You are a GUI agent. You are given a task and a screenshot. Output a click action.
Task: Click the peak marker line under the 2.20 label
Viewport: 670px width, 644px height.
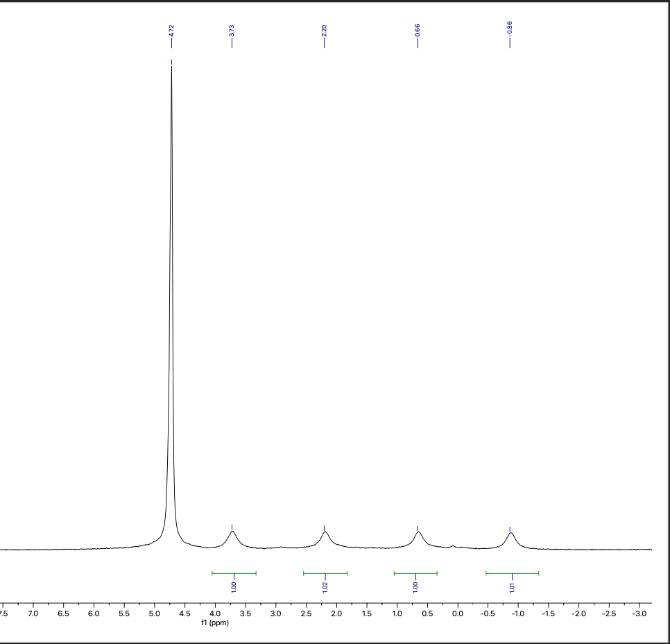(324, 44)
